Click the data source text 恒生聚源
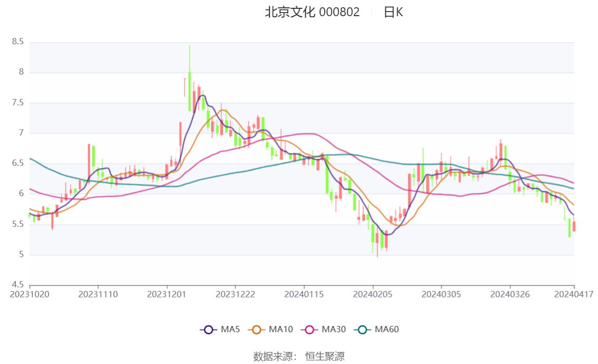The height and width of the screenshot is (364, 598). point(325,356)
